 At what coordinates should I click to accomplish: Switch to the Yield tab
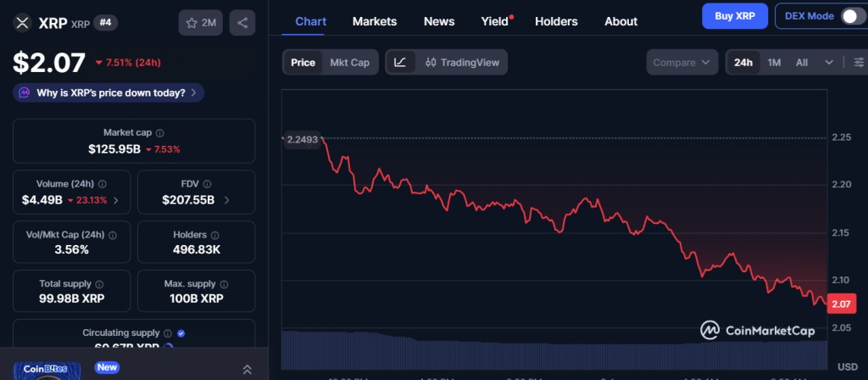coord(495,21)
